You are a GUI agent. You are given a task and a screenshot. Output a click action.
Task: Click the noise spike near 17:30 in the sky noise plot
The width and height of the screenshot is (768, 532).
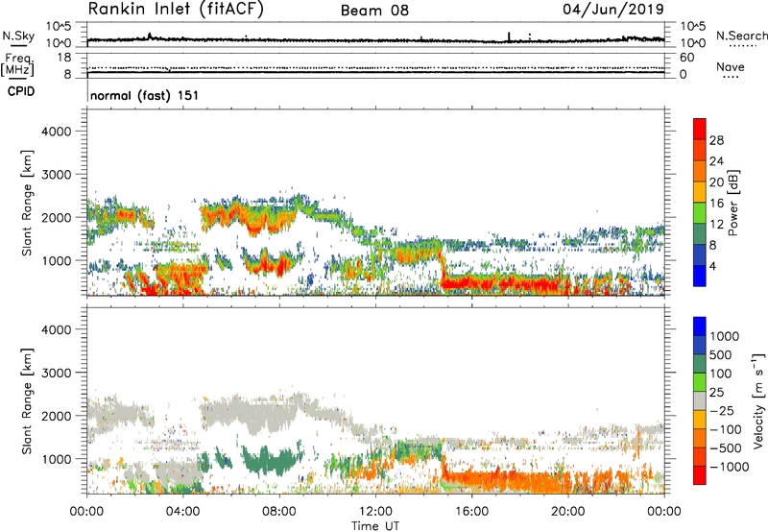(509, 37)
